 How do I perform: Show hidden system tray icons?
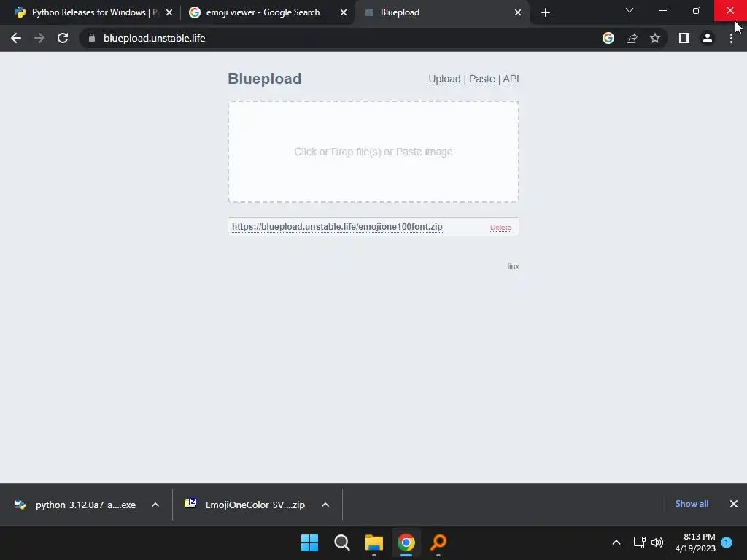(616, 542)
